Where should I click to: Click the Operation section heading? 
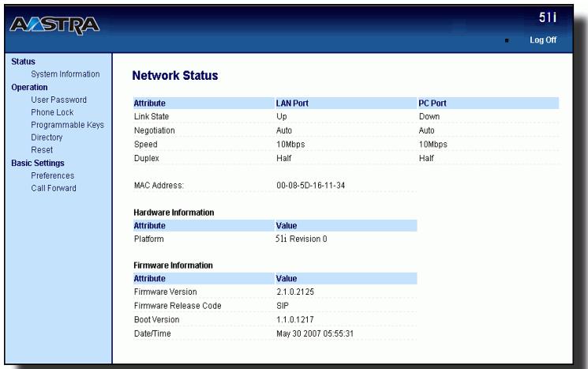point(29,87)
